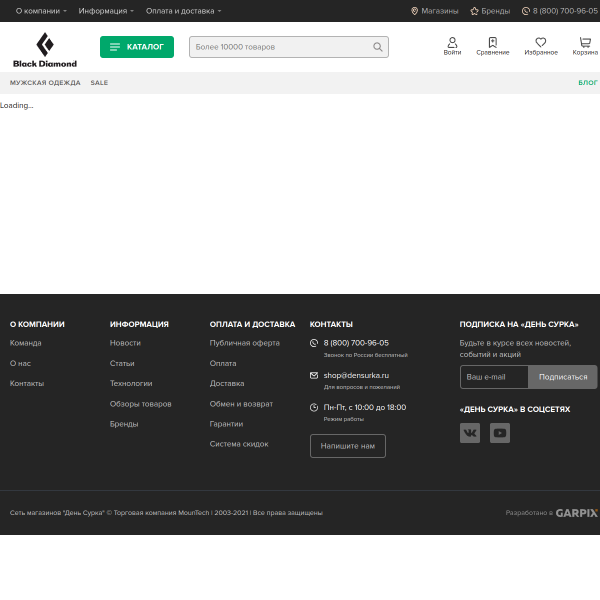Focus the 'Ваш e-mail' subscription field
Screen dimensions: 600x600
coord(494,377)
